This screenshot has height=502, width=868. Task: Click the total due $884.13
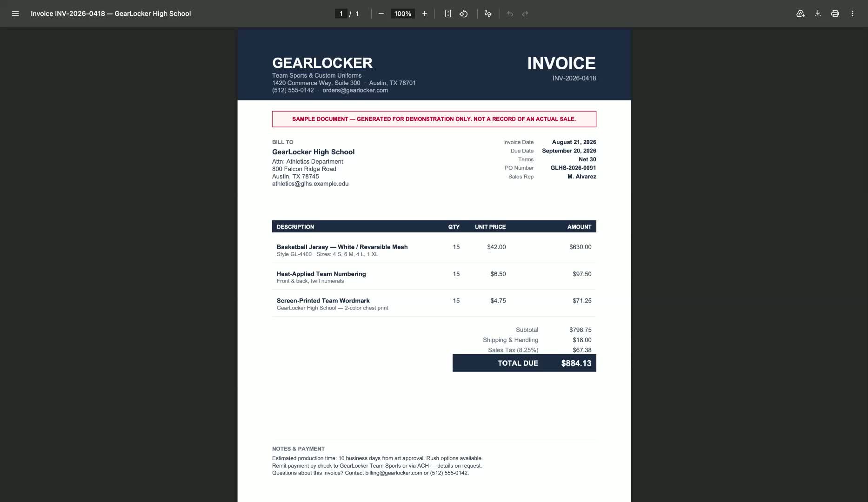point(576,363)
